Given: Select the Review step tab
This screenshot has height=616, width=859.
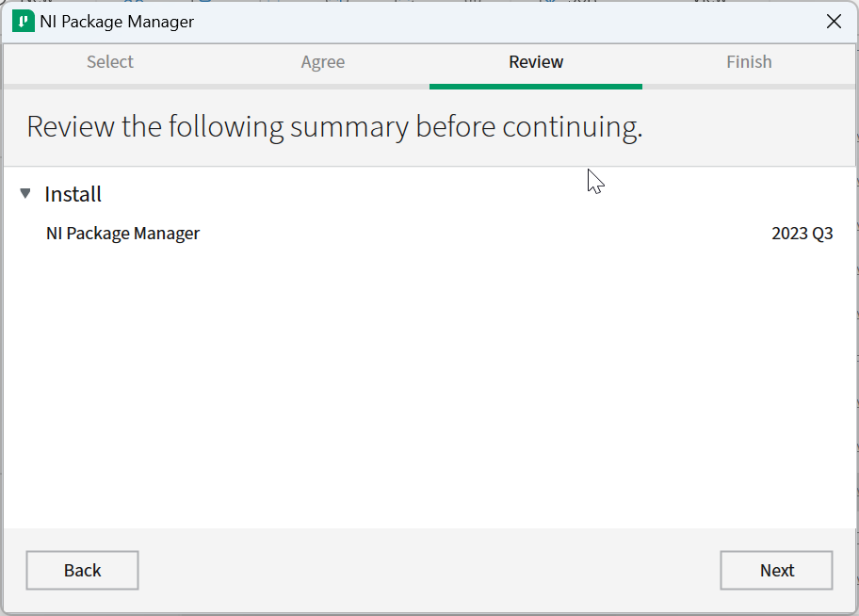Looking at the screenshot, I should [536, 62].
